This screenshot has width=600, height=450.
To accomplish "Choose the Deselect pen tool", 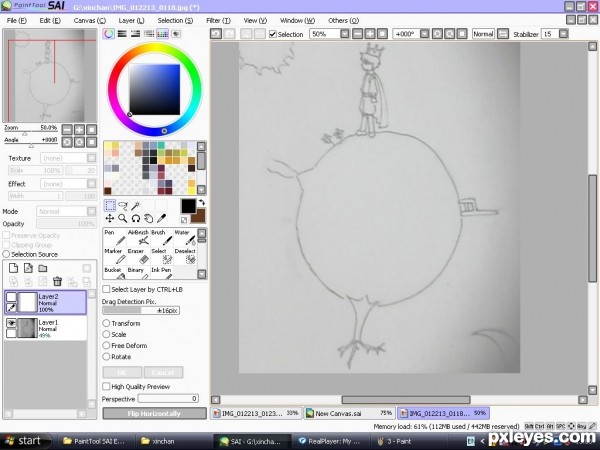I will [185, 256].
